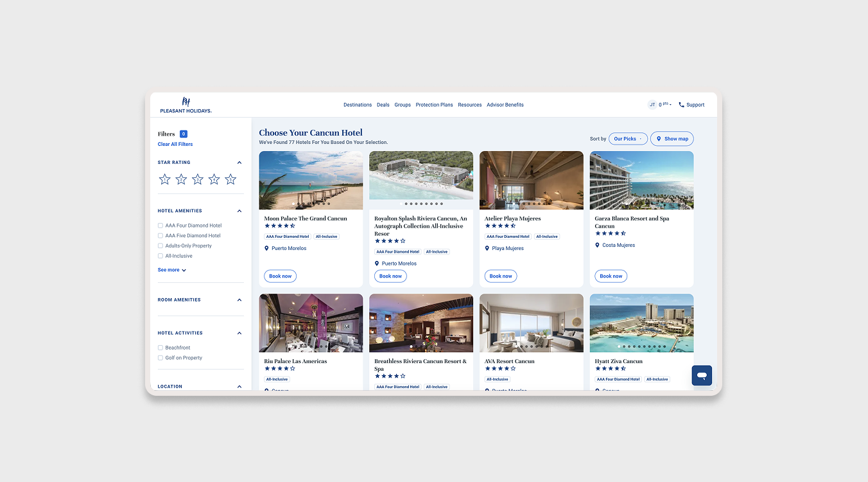Open Moon Palace The Grand Cancun beach photo
The height and width of the screenshot is (482, 868).
click(311, 180)
